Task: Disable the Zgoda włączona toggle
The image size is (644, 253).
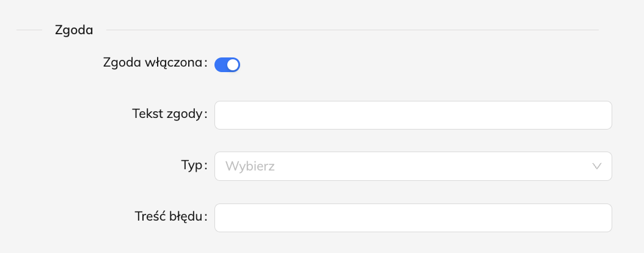Action: tap(227, 65)
